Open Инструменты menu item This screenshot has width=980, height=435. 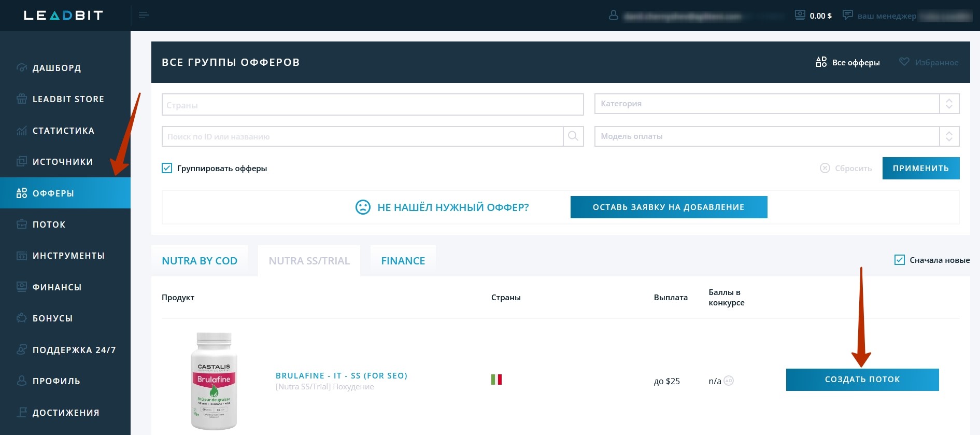point(65,256)
